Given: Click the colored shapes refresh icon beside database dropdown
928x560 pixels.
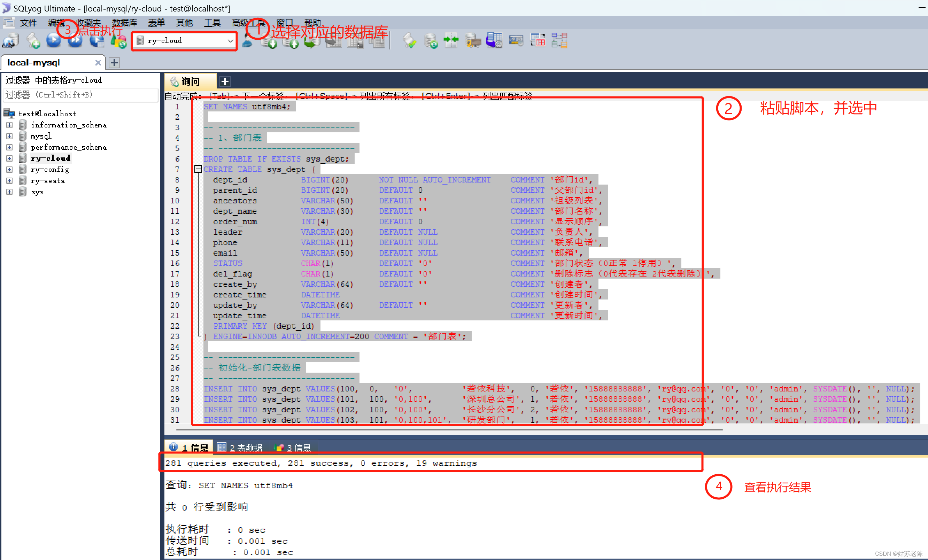Looking at the screenshot, I should pos(119,40).
